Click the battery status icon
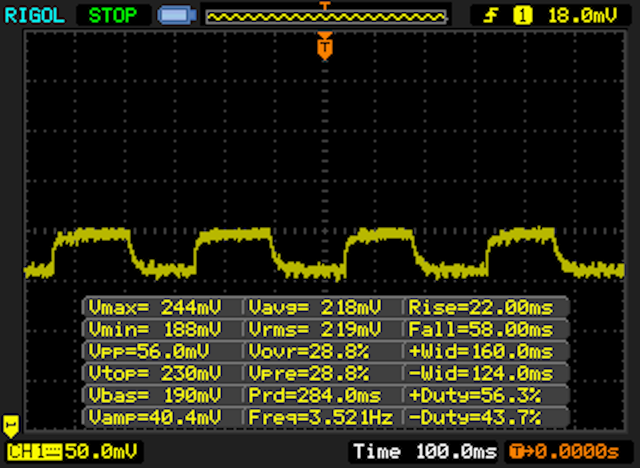 (177, 16)
